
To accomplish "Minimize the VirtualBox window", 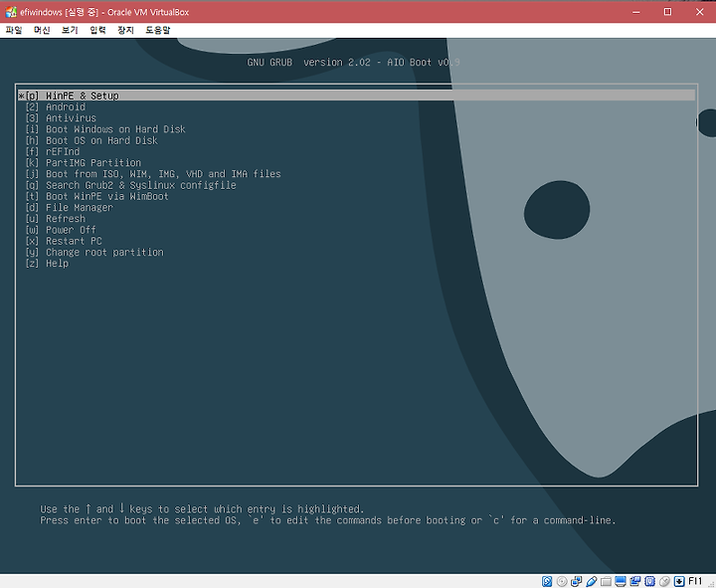I will tap(636, 12).
